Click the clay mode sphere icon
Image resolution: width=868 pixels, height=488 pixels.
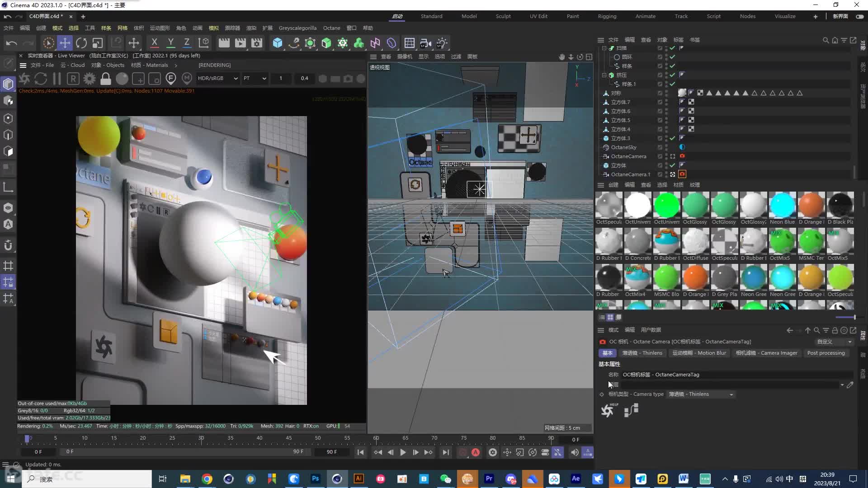(x=122, y=79)
